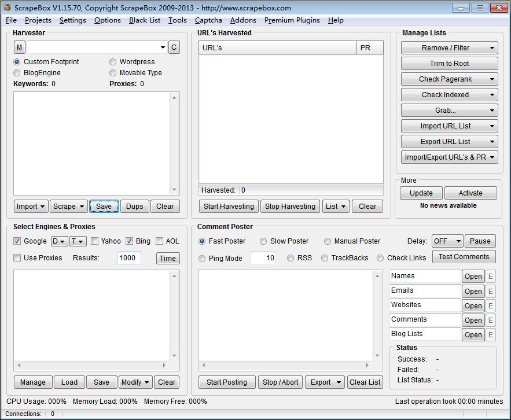Enable the Yahoo engine checkbox
Viewport: 511px width, 420px height.
click(94, 241)
